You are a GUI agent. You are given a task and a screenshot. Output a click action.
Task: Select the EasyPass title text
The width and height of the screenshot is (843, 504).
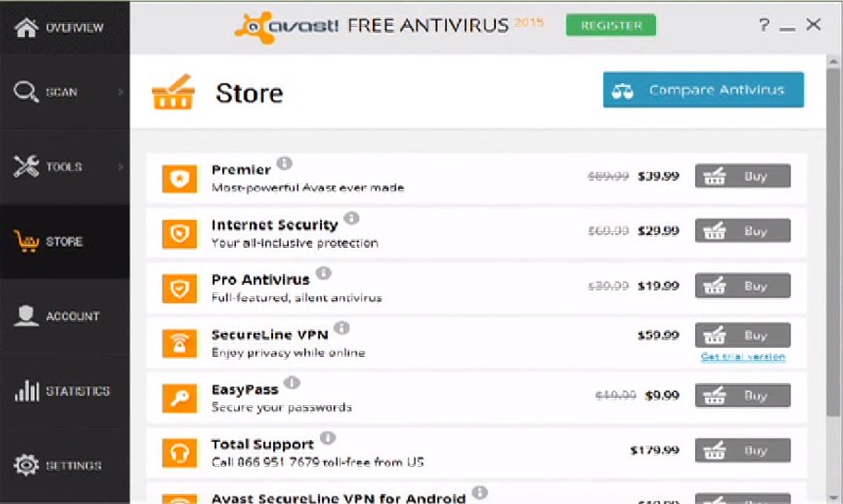tap(244, 389)
